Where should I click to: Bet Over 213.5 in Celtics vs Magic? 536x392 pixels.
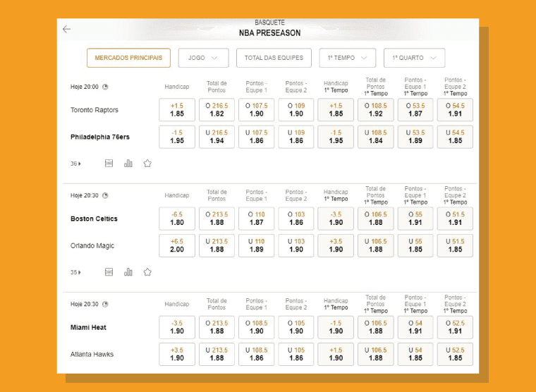217,219
